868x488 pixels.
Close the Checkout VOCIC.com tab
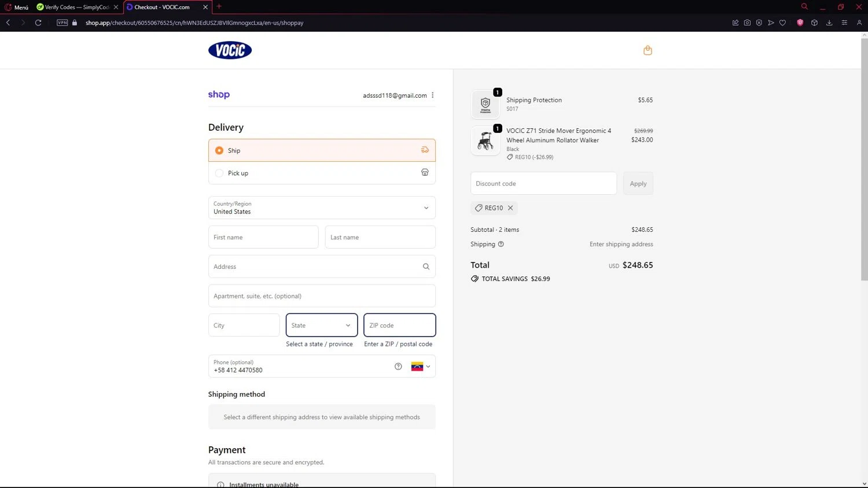point(205,7)
